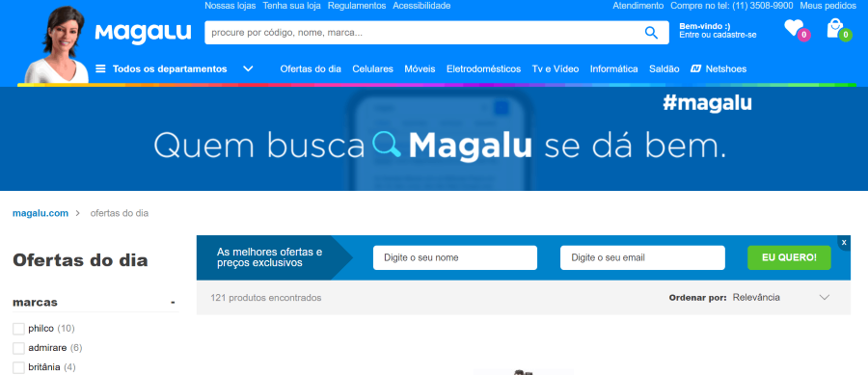Click the Quem busca Magalu banner

pos(434,139)
